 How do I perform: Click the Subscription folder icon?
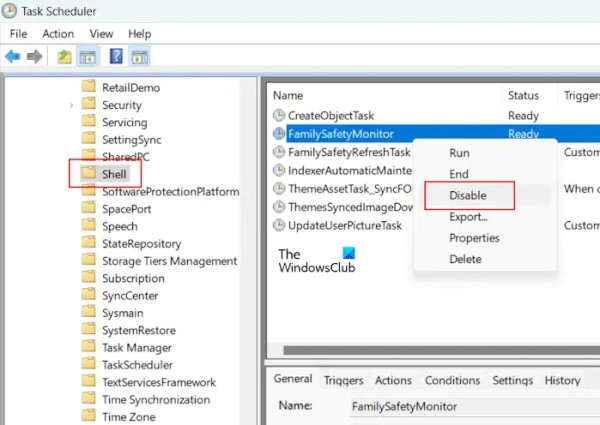pyautogui.click(x=89, y=276)
